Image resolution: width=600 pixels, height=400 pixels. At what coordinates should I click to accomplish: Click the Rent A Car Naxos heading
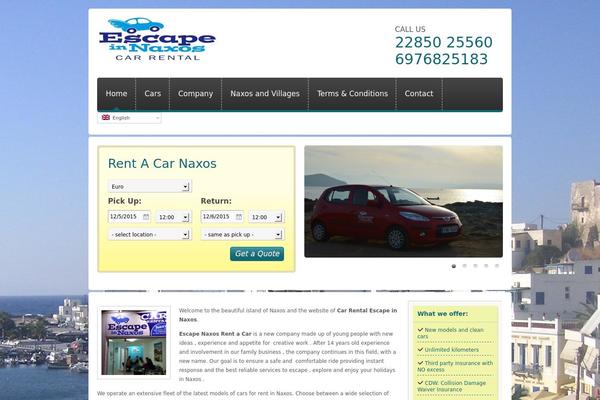(162, 163)
